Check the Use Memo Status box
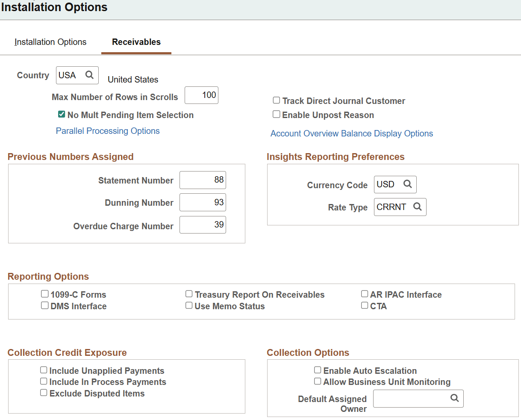The height and width of the screenshot is (420, 521). coord(189,305)
